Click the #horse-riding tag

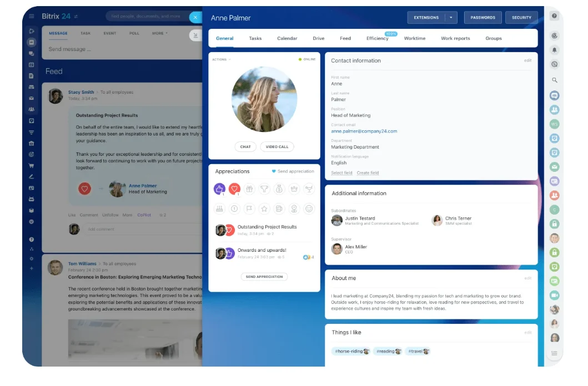pyautogui.click(x=350, y=351)
